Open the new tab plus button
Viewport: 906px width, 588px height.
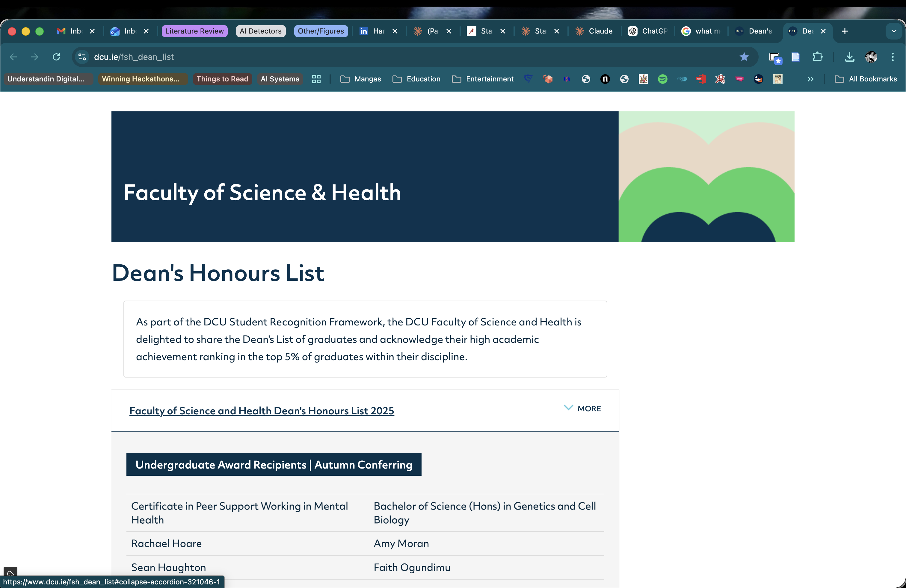point(845,31)
